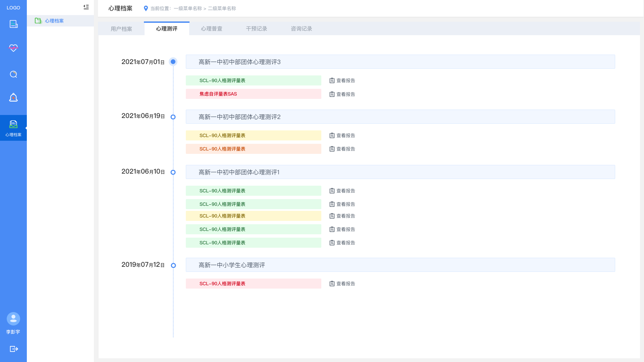
Task: Open the 干预记录 tab
Action: tap(257, 29)
